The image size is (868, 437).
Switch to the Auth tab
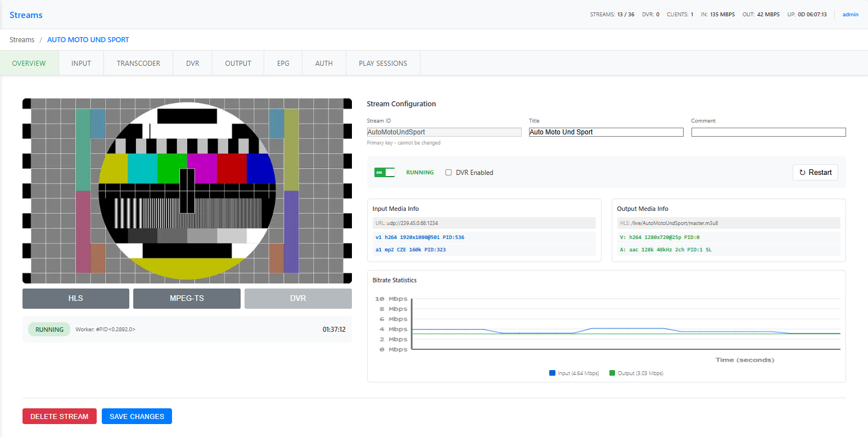pyautogui.click(x=324, y=63)
